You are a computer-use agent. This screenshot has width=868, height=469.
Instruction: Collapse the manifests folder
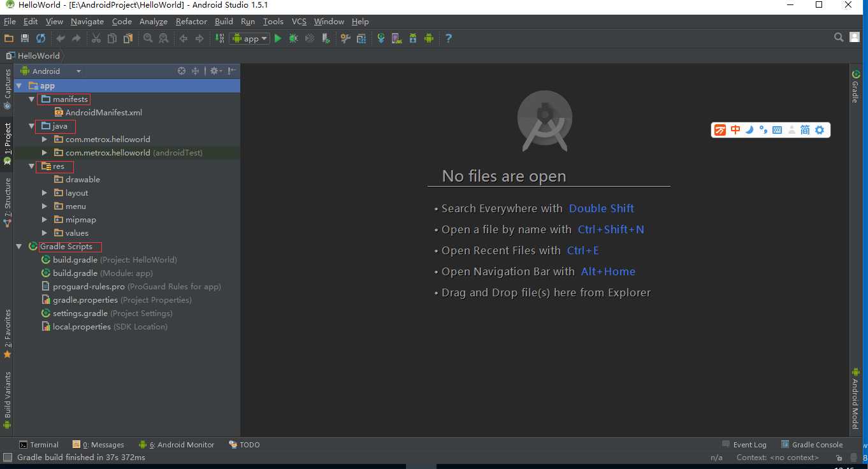[x=32, y=99]
